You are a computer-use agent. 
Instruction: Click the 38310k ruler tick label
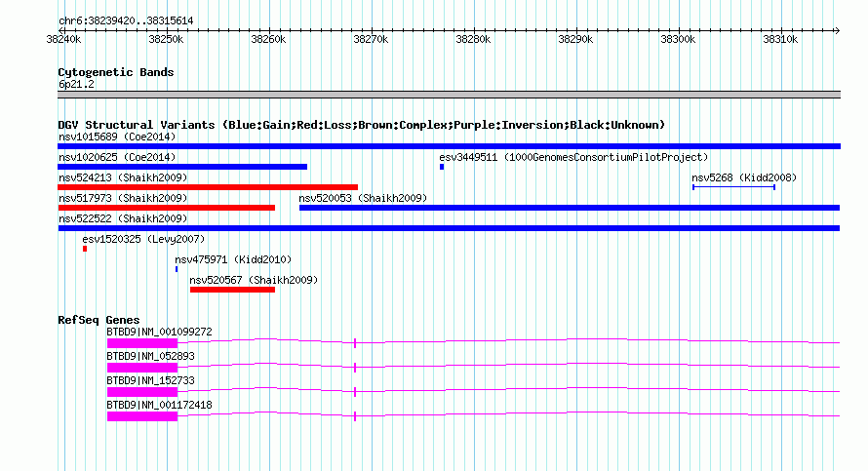pos(780,40)
